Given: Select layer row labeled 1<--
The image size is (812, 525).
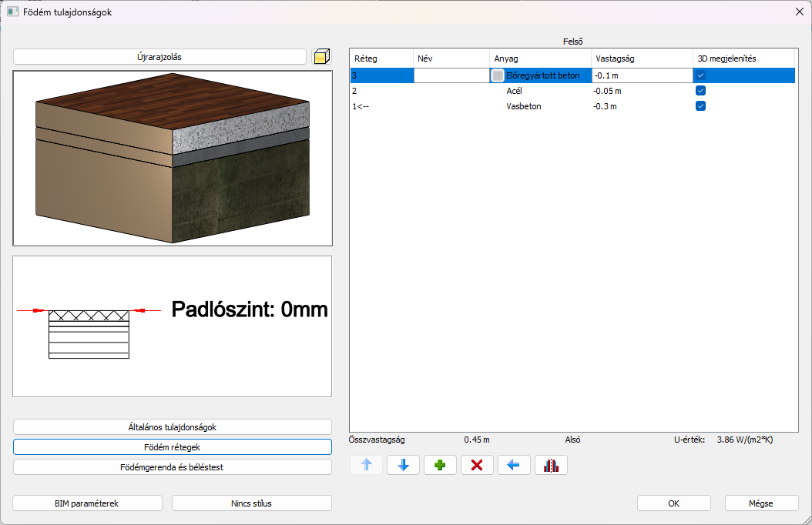Looking at the screenshot, I should point(361,106).
